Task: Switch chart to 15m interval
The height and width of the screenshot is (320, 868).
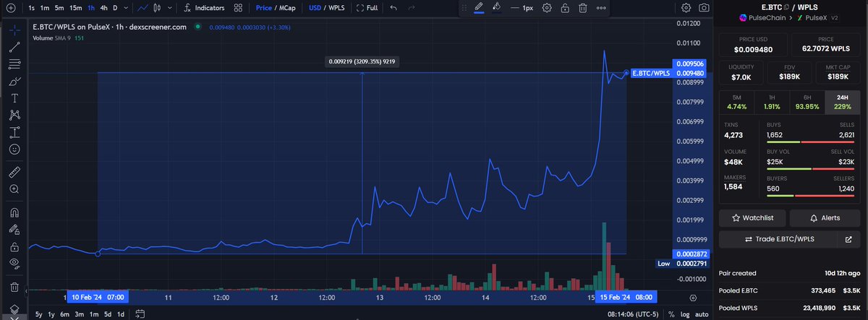Action: coord(75,8)
